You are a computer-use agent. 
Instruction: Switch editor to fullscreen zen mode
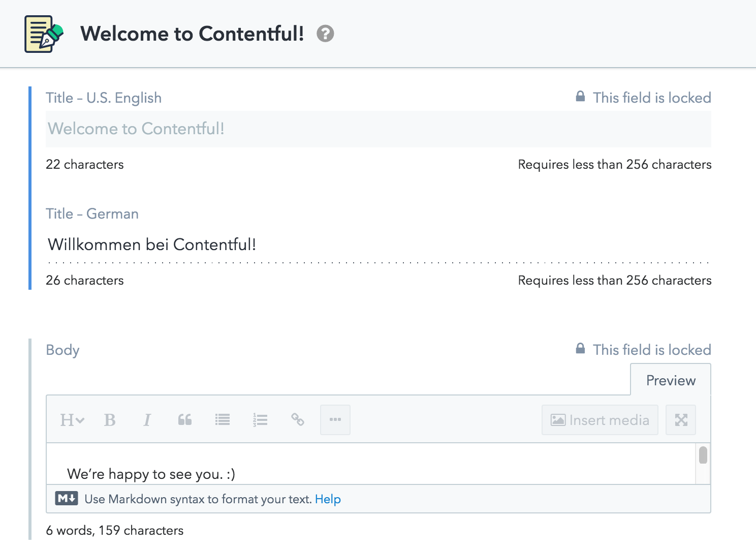681,420
